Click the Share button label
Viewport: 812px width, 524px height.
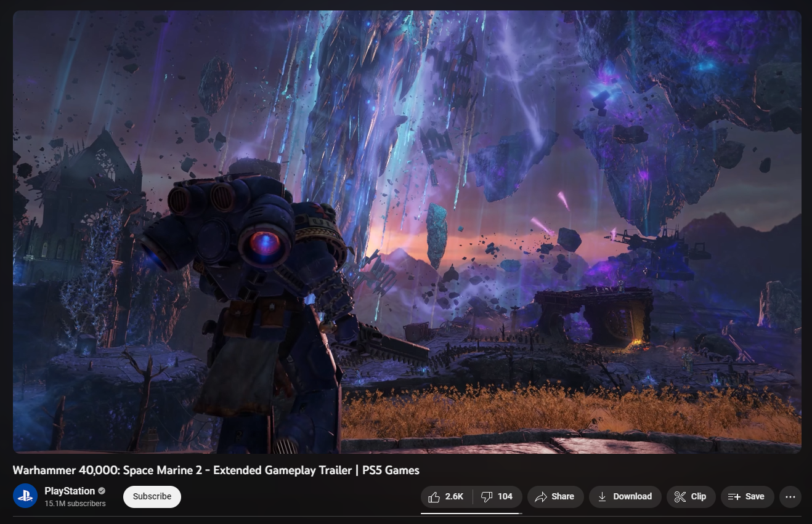pos(561,496)
